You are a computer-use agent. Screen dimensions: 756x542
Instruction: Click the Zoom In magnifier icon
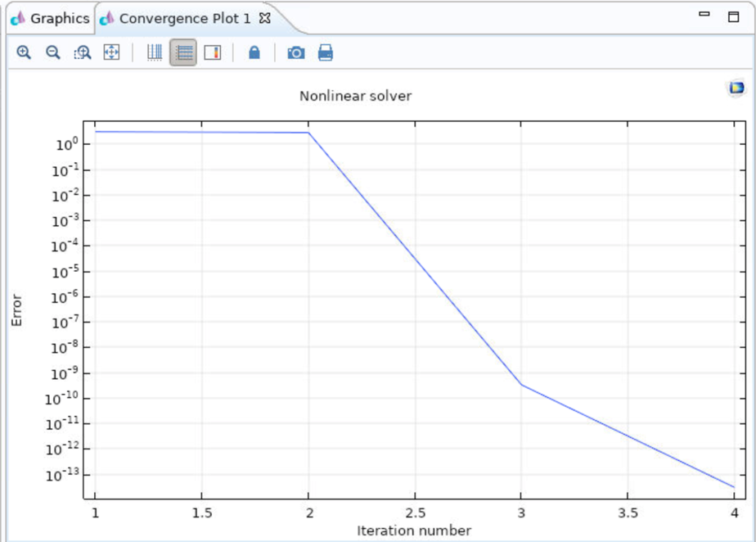(24, 53)
